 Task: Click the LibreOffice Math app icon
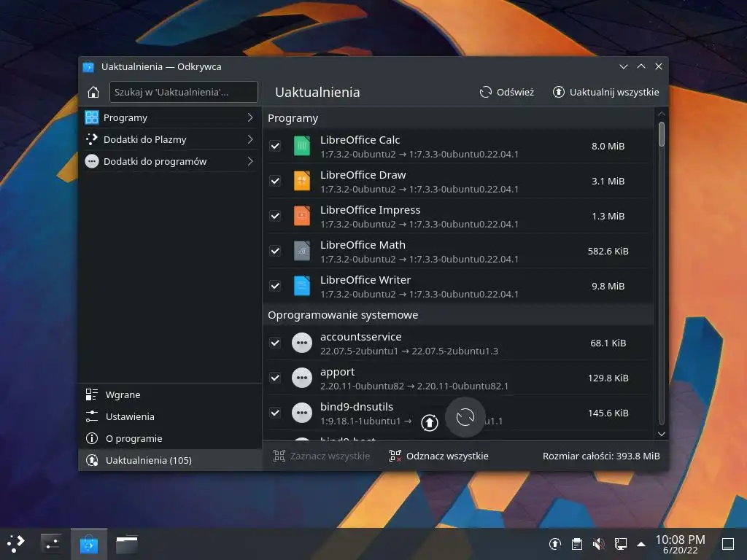pyautogui.click(x=301, y=251)
